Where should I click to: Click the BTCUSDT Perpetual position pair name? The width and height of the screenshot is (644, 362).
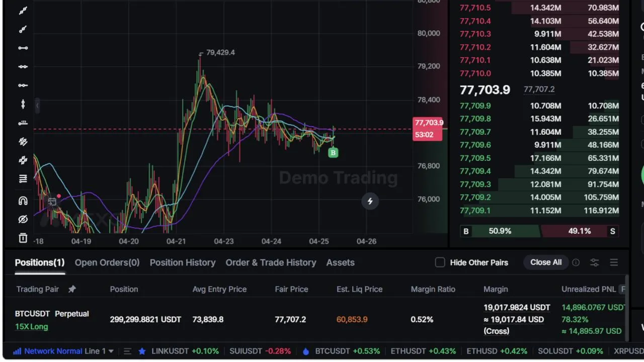coord(52,314)
